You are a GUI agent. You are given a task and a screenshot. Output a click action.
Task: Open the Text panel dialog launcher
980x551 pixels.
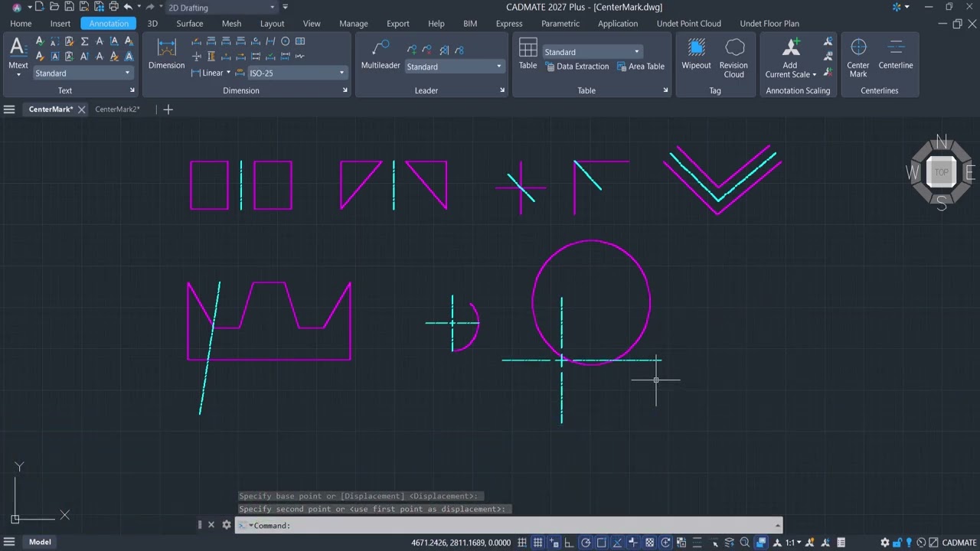pos(132,90)
